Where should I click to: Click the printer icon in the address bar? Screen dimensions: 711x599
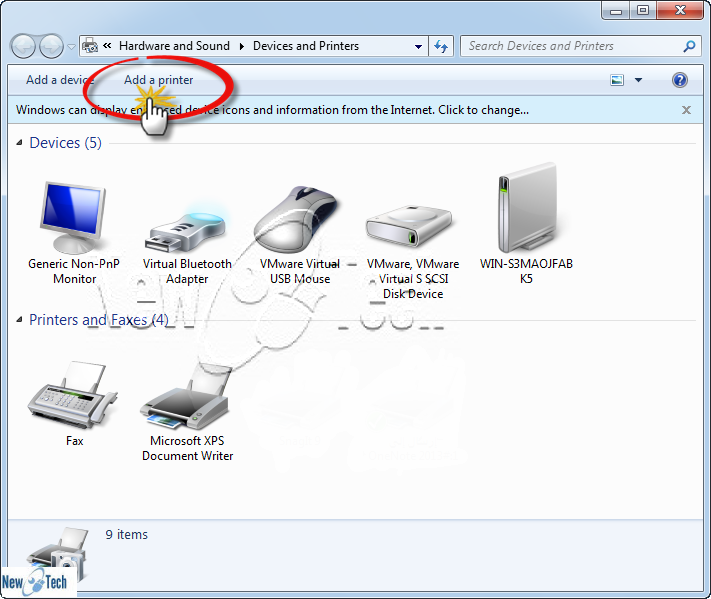coord(90,46)
